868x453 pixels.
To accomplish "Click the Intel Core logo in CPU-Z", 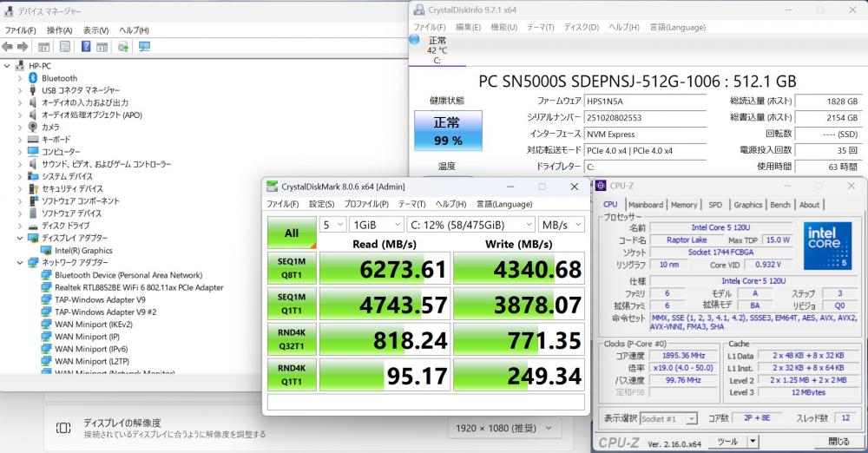I will [x=827, y=246].
